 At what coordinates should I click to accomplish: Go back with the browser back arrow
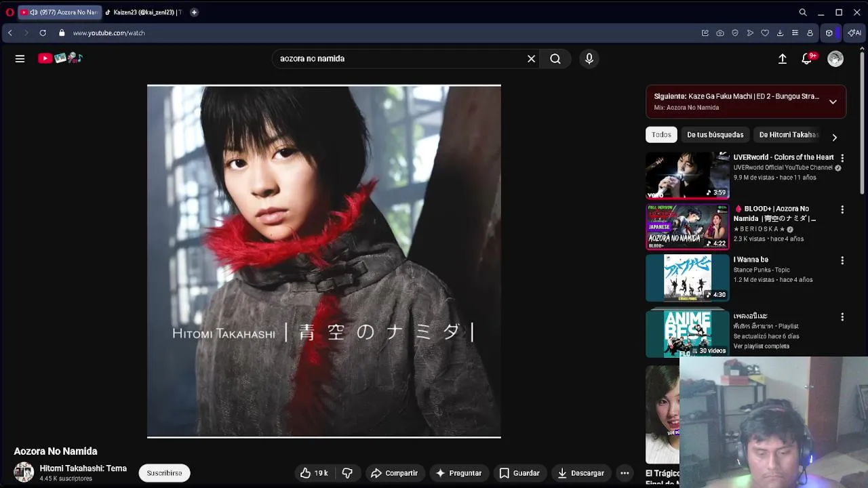(10, 33)
